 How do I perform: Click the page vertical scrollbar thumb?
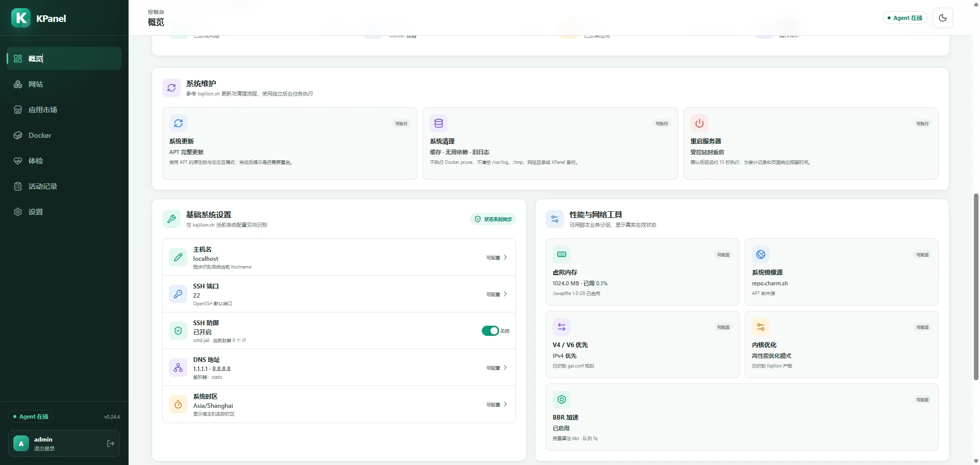tap(976, 287)
